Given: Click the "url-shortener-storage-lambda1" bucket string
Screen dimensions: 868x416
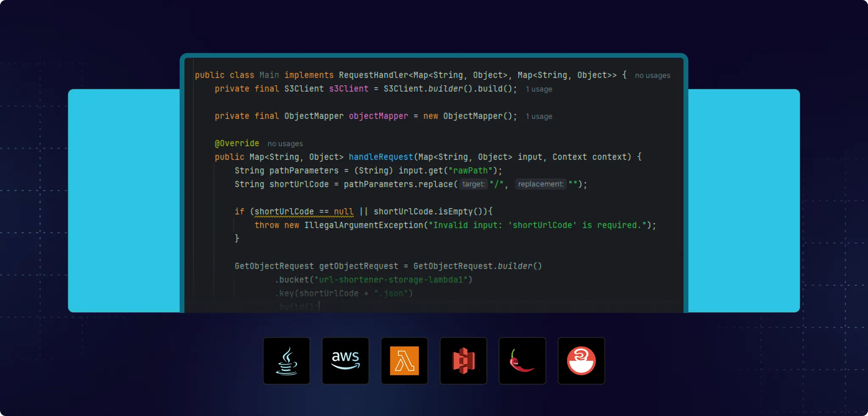Looking at the screenshot, I should (391, 280).
